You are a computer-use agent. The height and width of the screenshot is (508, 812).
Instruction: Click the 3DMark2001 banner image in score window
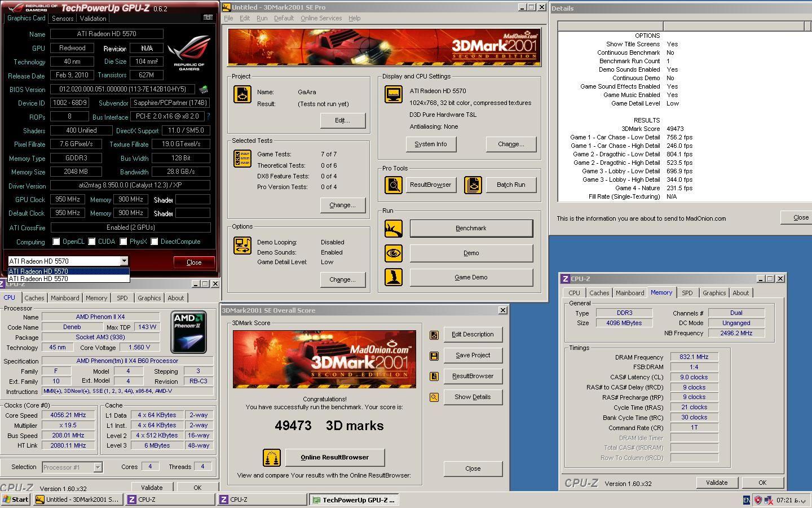point(324,359)
